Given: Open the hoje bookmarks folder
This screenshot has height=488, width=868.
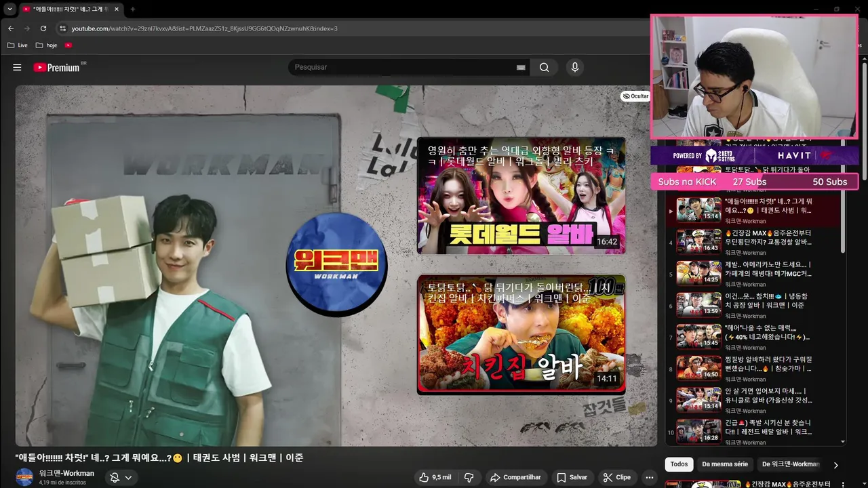Looking at the screenshot, I should tap(46, 45).
